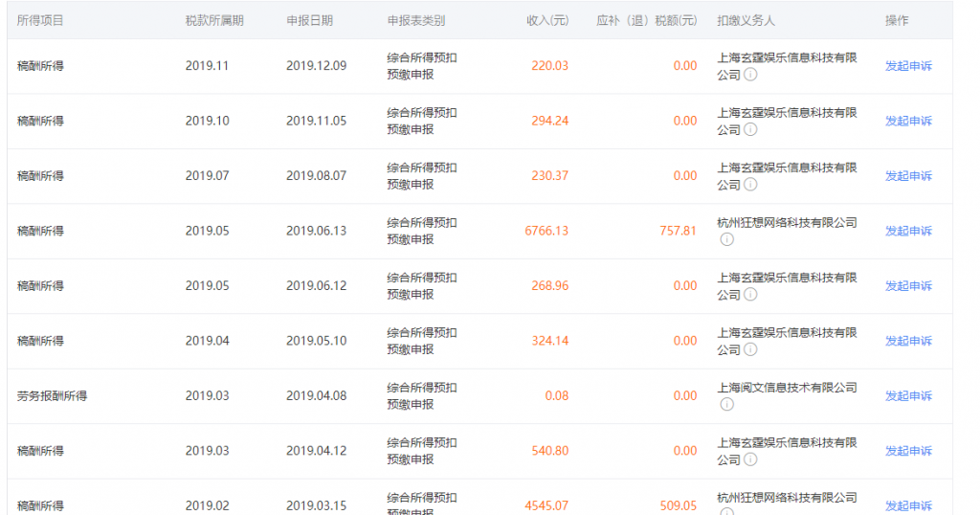This screenshot has width=980, height=515.
Task: Select the declaration date 2019.12.09
Action: (x=316, y=66)
